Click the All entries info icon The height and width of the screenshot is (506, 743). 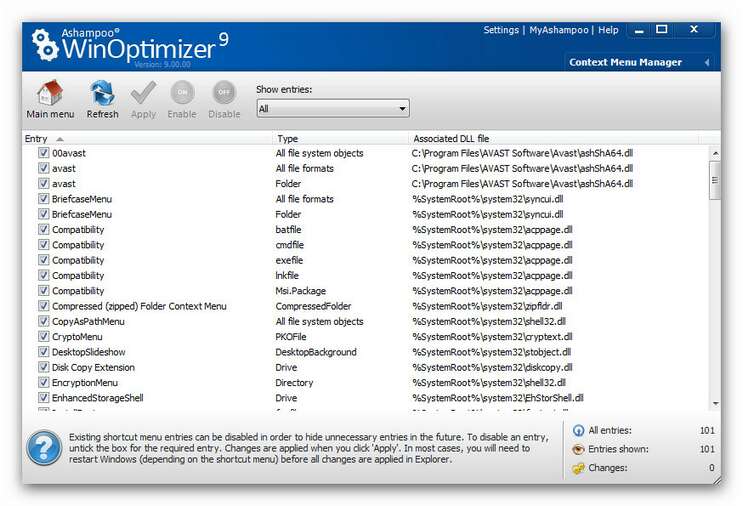pos(579,431)
